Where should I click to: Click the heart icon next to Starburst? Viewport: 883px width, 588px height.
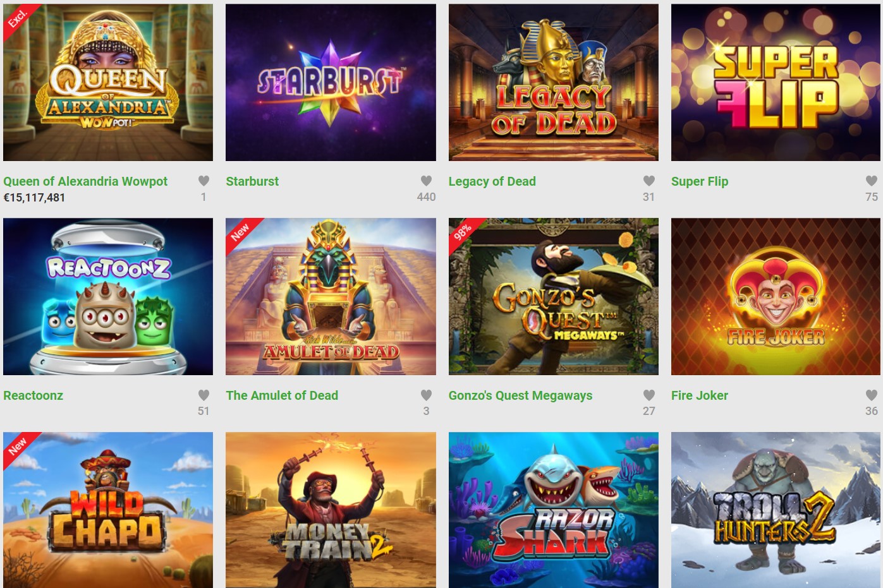pos(426,181)
